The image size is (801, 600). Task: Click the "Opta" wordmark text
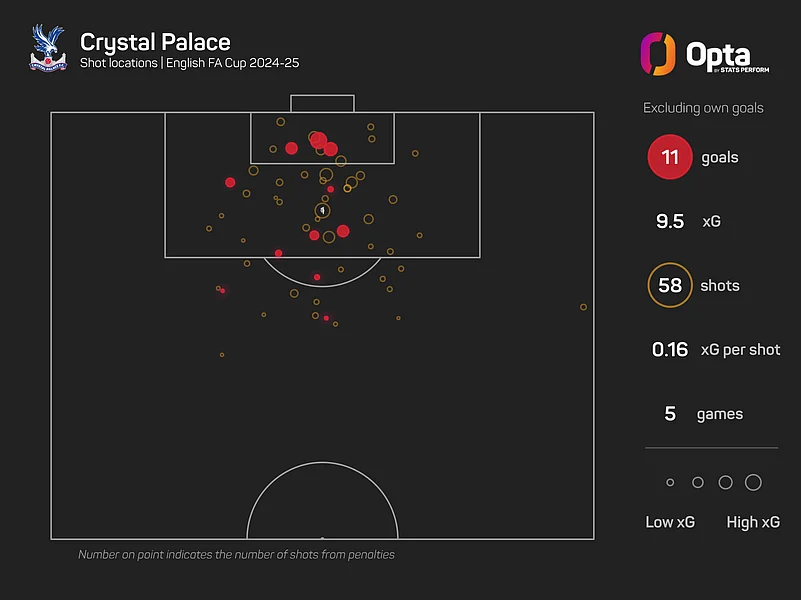click(x=718, y=54)
